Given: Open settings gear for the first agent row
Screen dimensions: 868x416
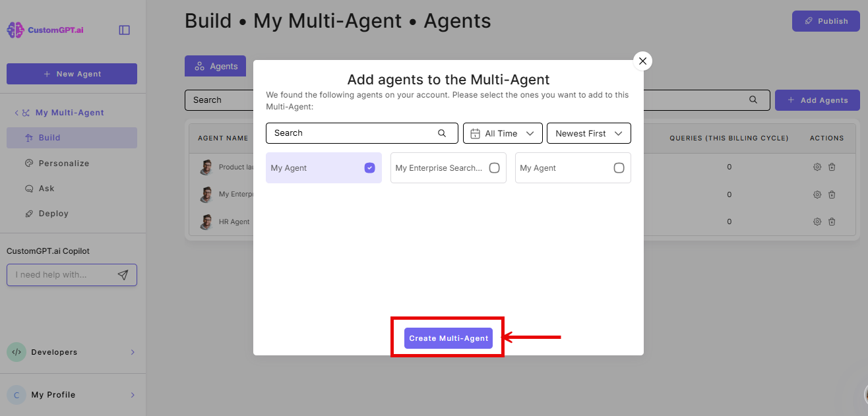Looking at the screenshot, I should point(817,167).
